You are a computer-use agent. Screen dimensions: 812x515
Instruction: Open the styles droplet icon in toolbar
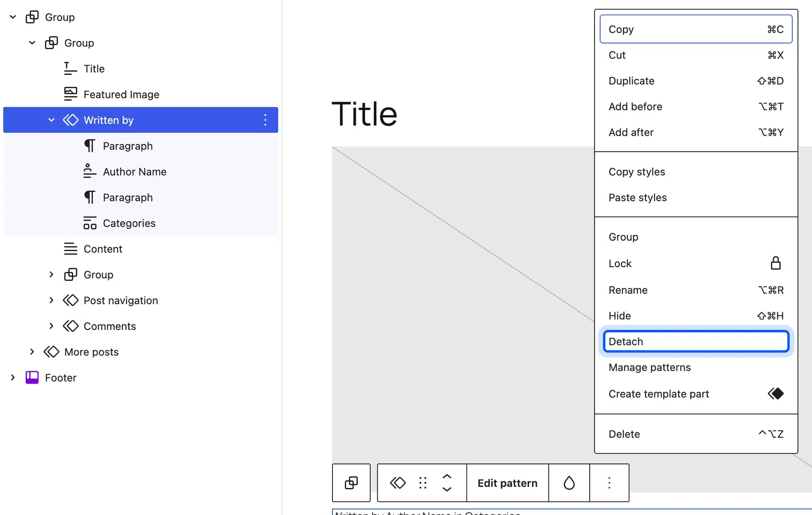coord(569,483)
